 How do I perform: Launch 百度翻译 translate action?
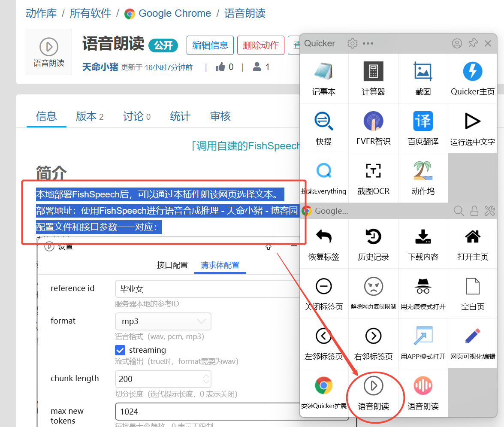click(423, 128)
